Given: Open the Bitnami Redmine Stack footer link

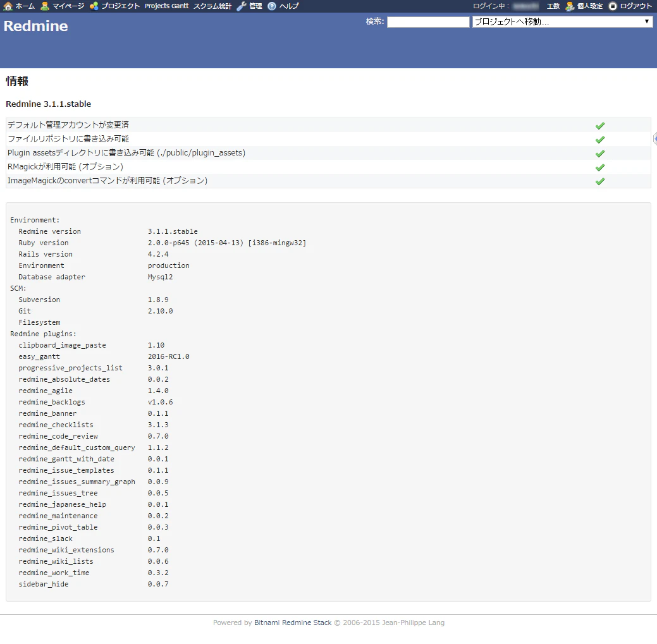Looking at the screenshot, I should [x=293, y=623].
